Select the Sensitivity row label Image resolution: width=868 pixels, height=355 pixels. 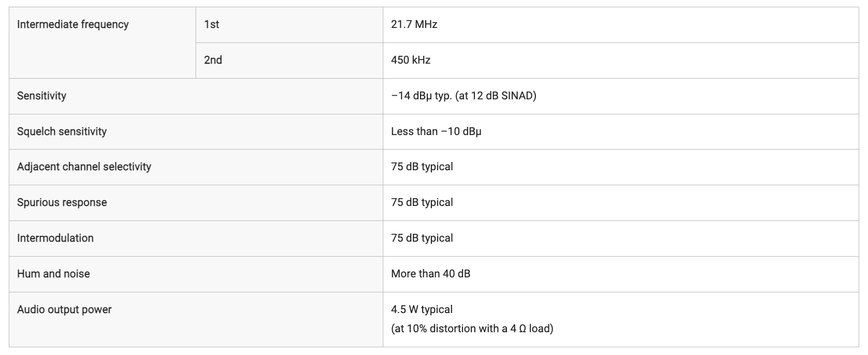[42, 96]
